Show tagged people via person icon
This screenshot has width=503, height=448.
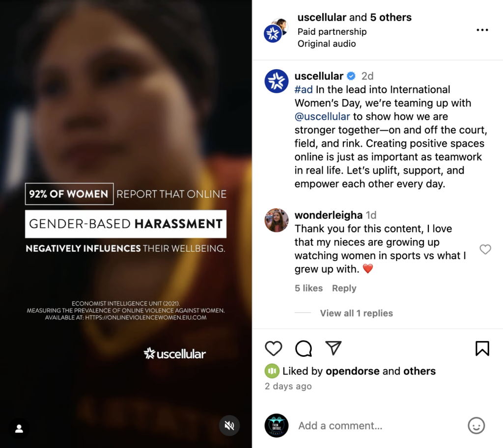[x=19, y=428]
